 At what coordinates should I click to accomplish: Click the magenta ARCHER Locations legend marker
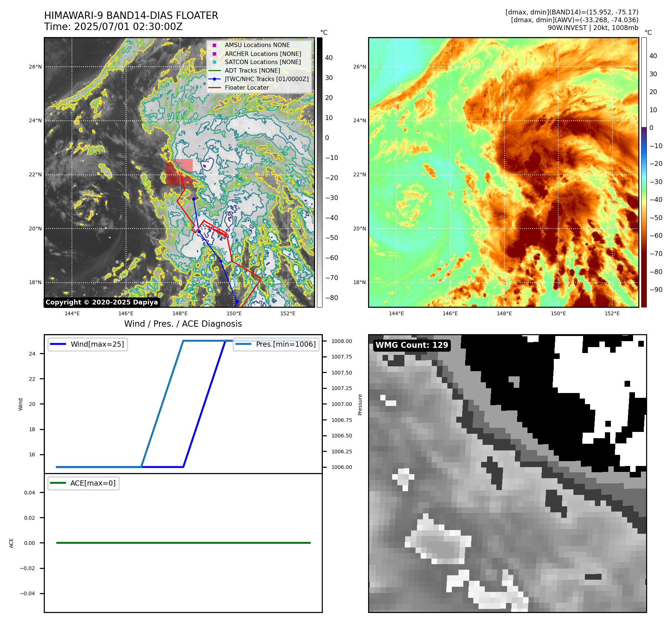(214, 54)
